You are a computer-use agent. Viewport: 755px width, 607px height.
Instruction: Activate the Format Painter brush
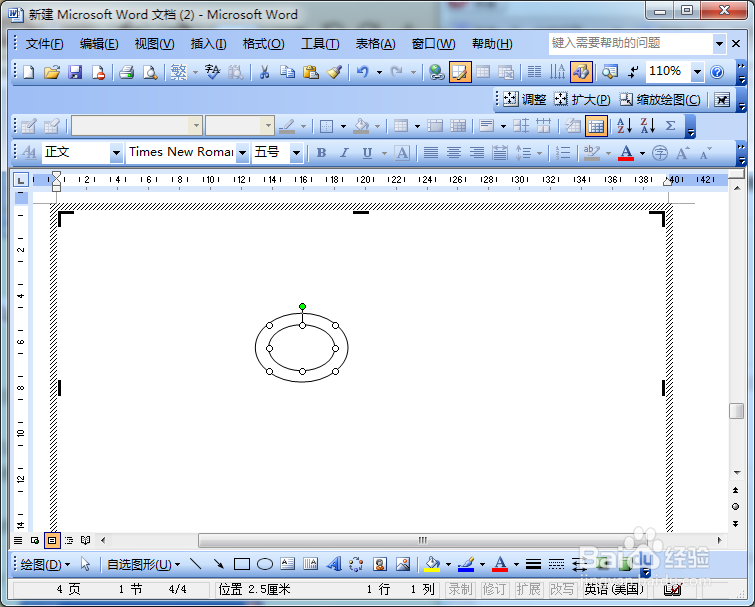tap(334, 72)
